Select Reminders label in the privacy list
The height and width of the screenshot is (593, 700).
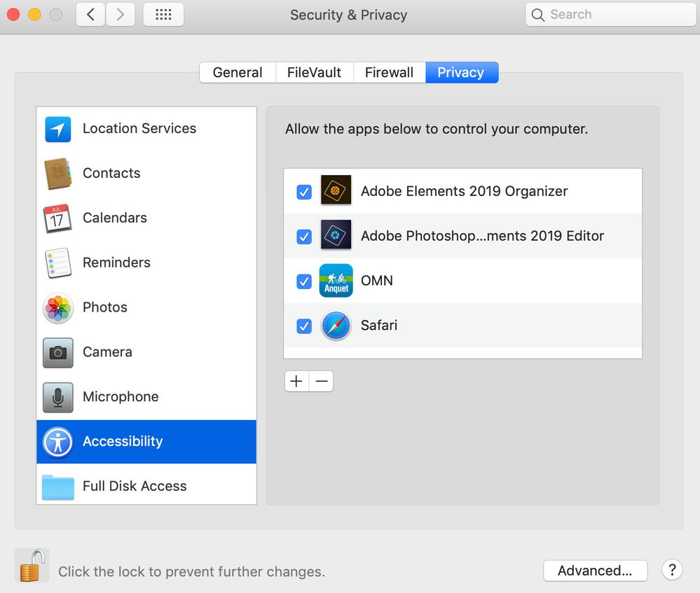(116, 263)
